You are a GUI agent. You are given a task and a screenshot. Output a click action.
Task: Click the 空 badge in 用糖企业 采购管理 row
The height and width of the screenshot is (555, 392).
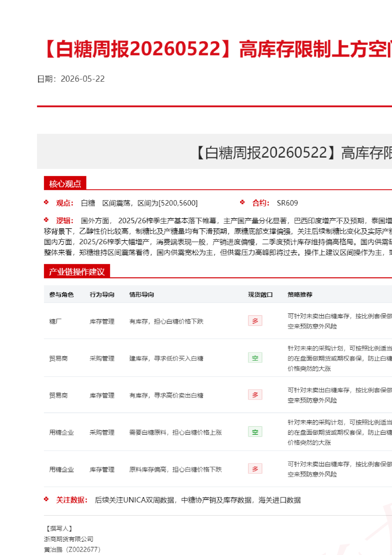(x=255, y=432)
